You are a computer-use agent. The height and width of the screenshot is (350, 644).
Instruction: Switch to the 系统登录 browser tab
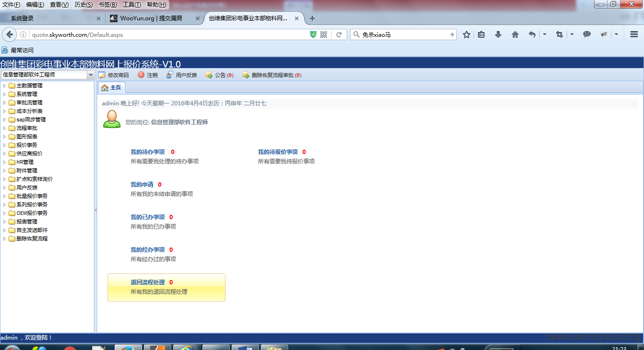(52, 18)
